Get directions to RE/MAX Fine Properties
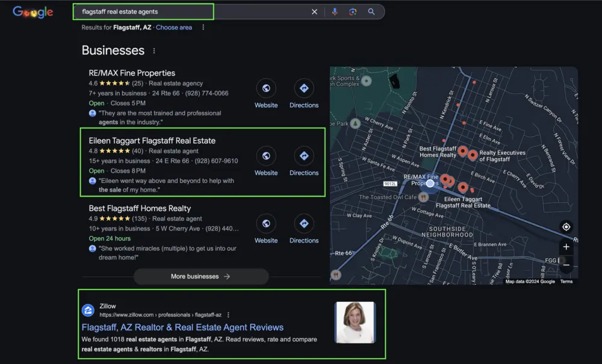Screen dimensions: 602x364 pyautogui.click(x=304, y=88)
